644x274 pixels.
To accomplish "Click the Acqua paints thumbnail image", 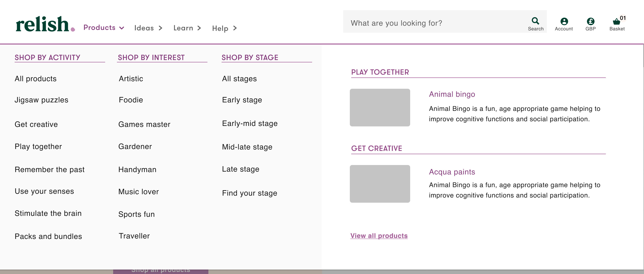I will coord(380,184).
